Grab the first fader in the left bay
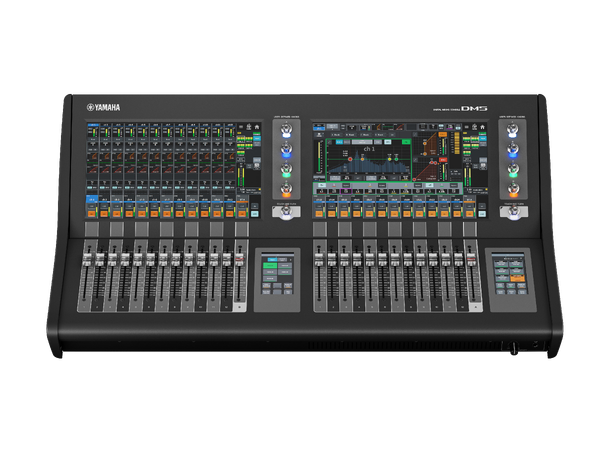 87,258
